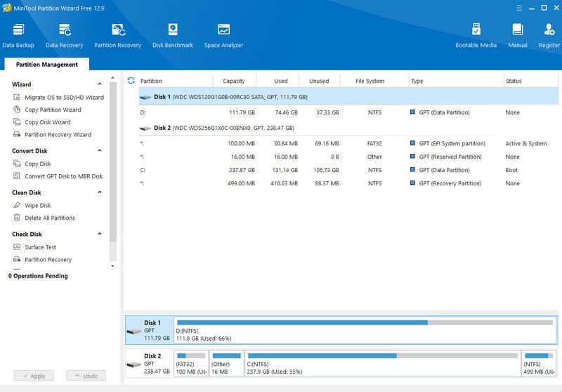Screen dimensions: 562x392
Task: Select the 16.00 MB Reserved Partition row
Action: [348, 157]
